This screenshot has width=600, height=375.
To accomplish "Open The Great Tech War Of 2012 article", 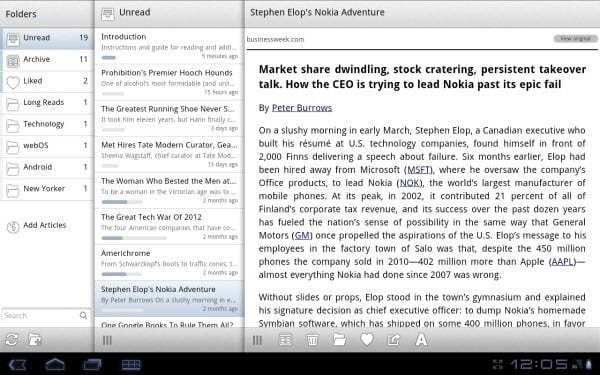I will [169, 227].
